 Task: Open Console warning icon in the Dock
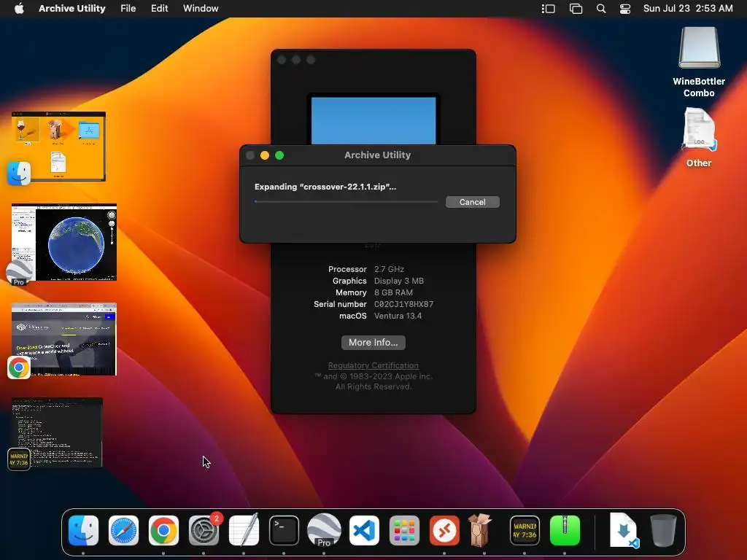pos(525,531)
